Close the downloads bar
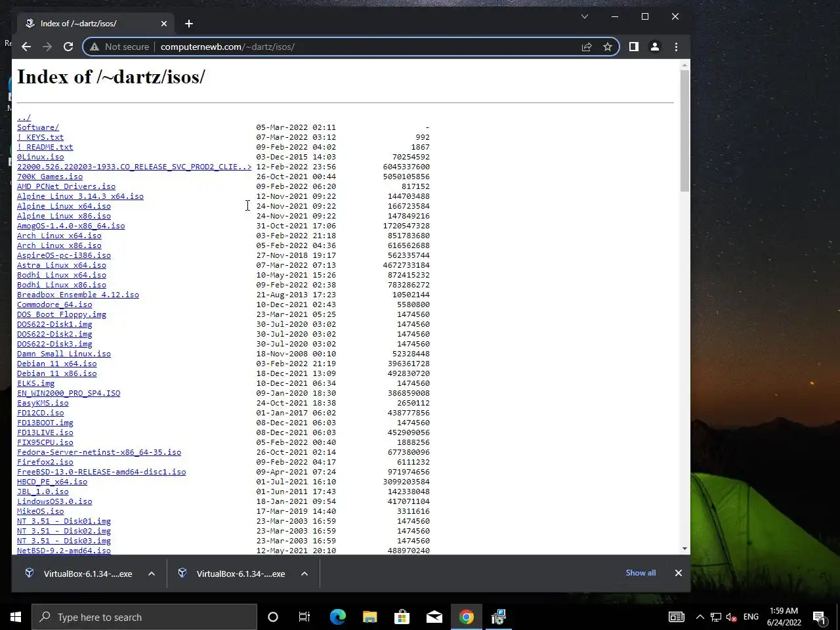The height and width of the screenshot is (630, 840). coord(679,573)
